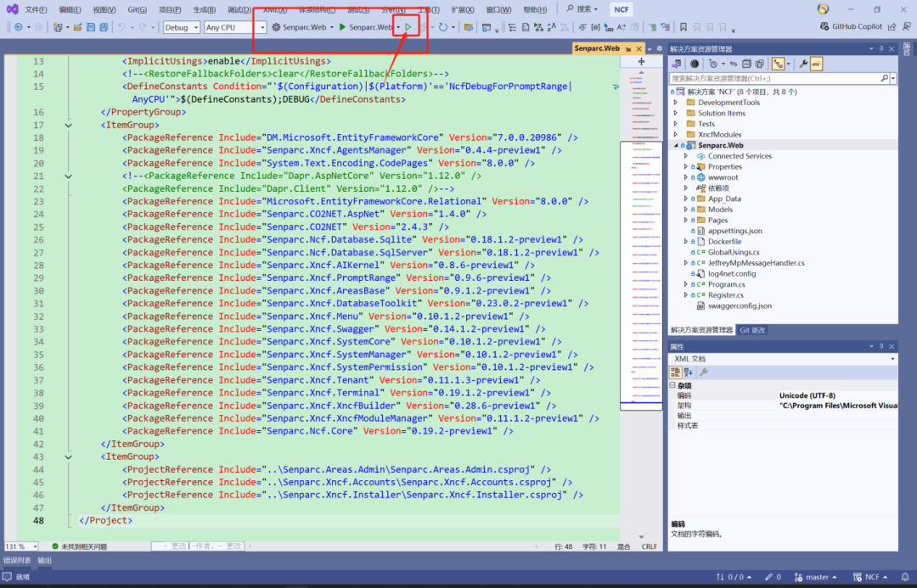Open the master branch selector in status bar
Screen dimensions: 917x588
click(x=815, y=577)
